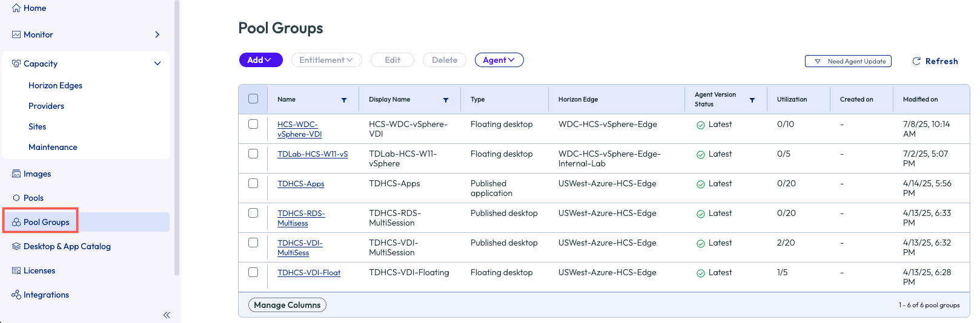Open Horizon Edges under Capacity
Screen dimensions: 980x323
click(x=55, y=86)
